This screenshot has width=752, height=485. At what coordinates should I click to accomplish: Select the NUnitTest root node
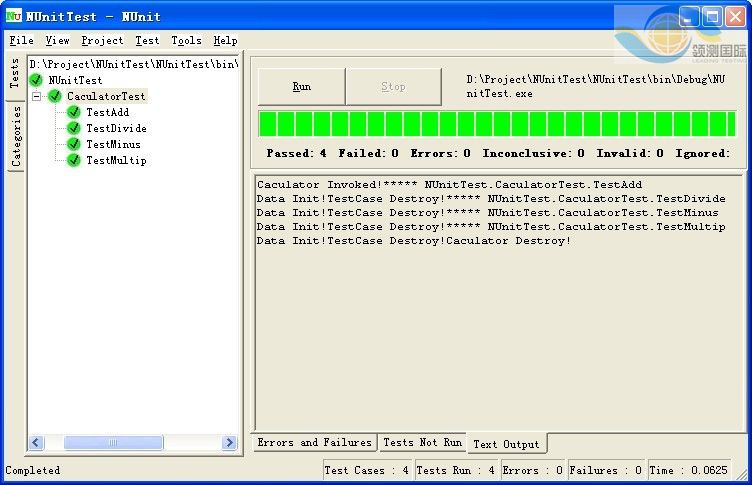pos(75,80)
